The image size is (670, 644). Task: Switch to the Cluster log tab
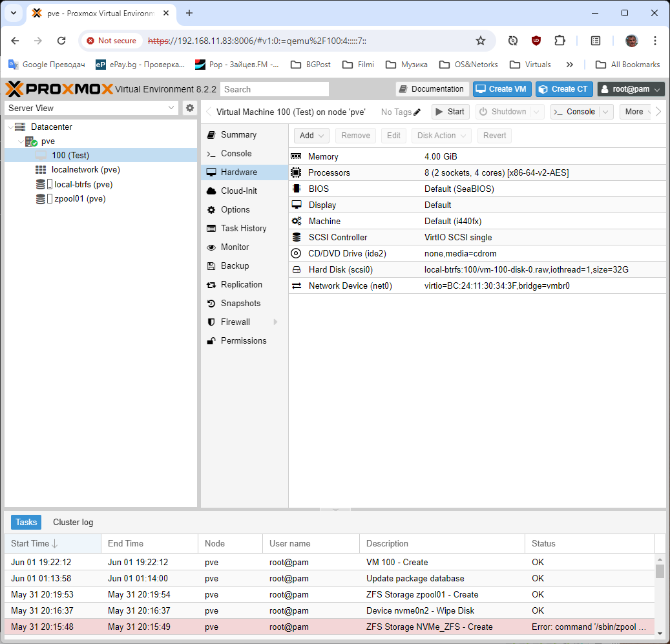pos(73,523)
